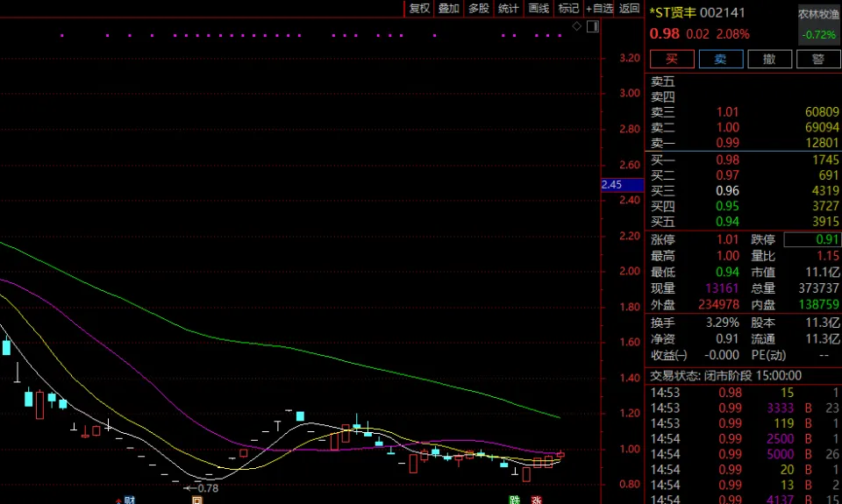
Task: Click the red 涨 marker icon
Action: (536, 500)
